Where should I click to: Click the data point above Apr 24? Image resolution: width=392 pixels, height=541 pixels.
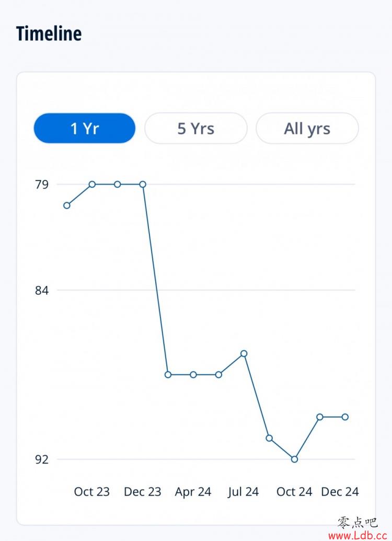click(x=193, y=375)
